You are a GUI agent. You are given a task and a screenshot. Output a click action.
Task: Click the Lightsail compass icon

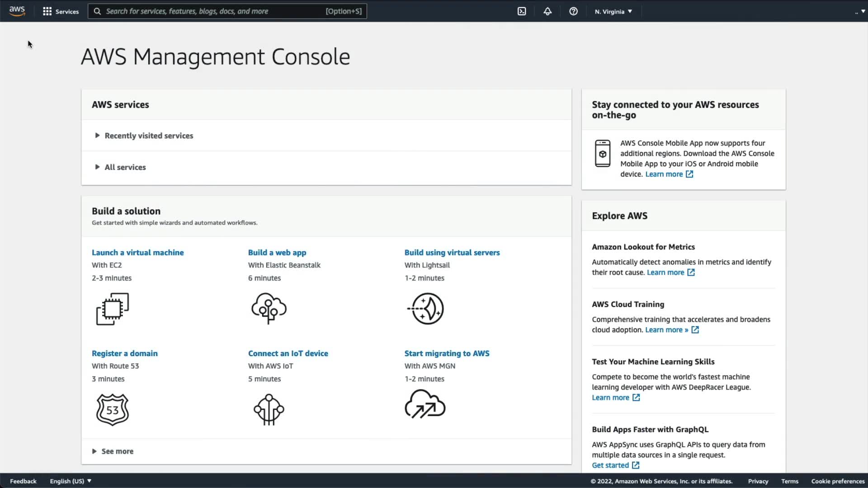click(426, 309)
